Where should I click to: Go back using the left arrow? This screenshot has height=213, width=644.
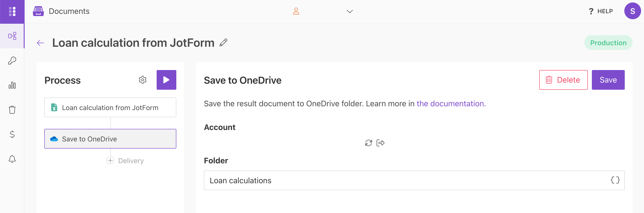tap(40, 43)
